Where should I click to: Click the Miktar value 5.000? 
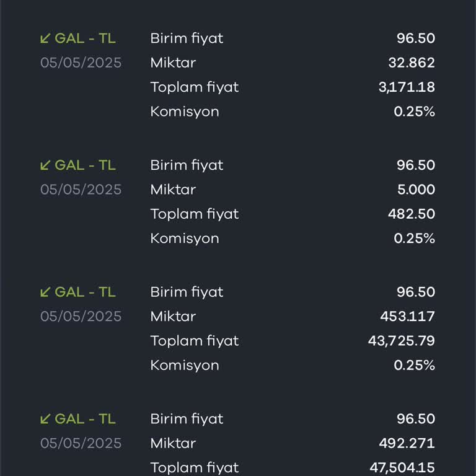point(415,190)
